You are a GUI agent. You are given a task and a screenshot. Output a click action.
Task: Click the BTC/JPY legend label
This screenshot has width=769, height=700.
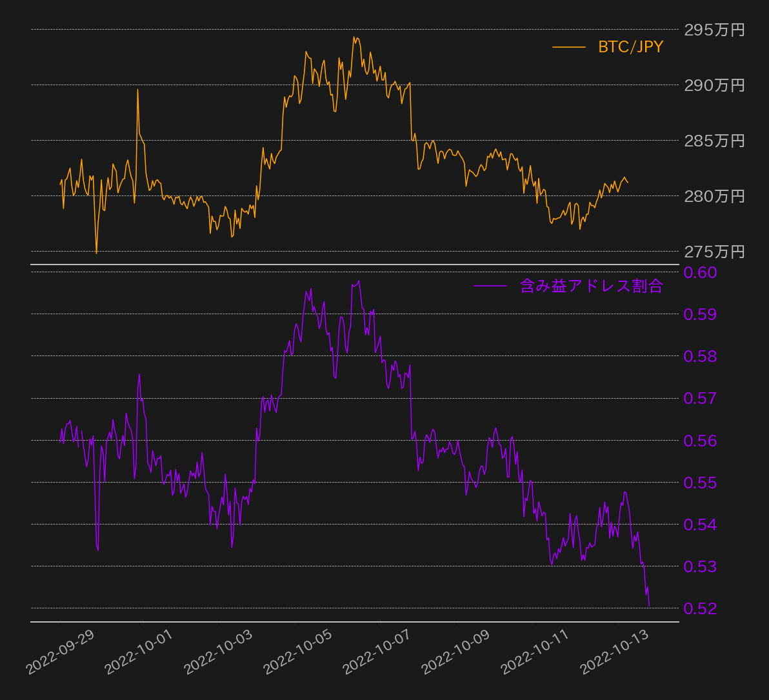(x=630, y=47)
